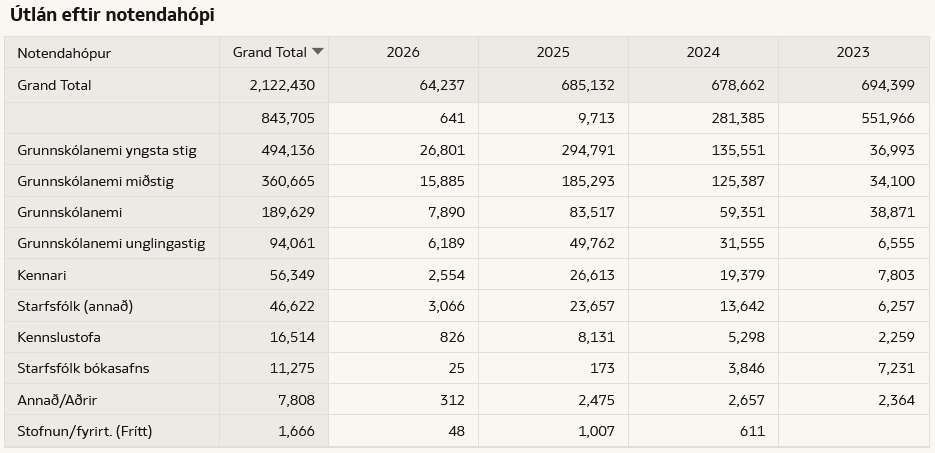Click the Grunnskólanemi unglingastig row label
The image size is (935, 453).
click(111, 244)
